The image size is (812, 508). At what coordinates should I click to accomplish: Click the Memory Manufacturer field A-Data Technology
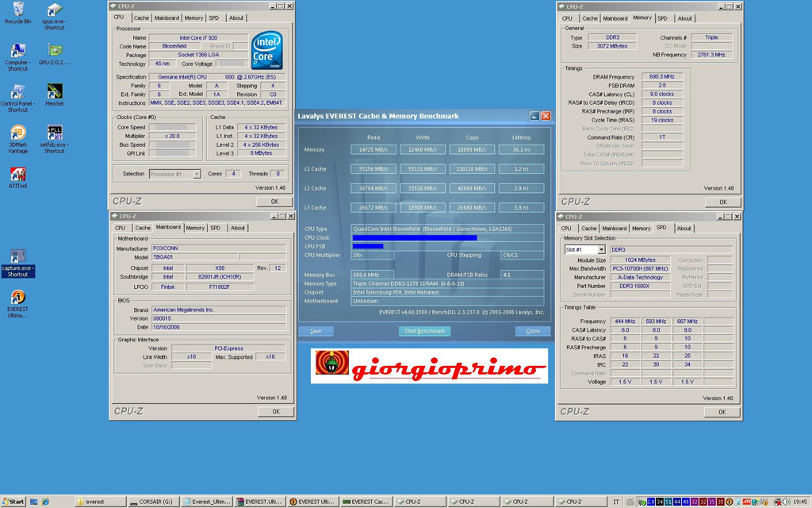(641, 278)
